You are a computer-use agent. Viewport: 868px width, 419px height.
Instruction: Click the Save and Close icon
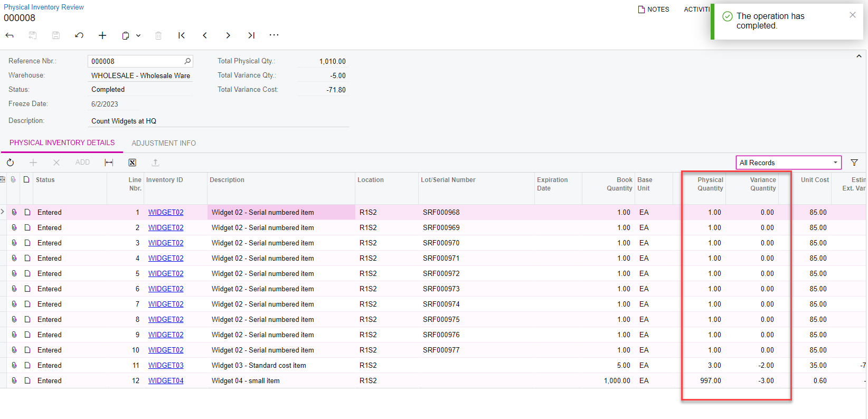33,35
